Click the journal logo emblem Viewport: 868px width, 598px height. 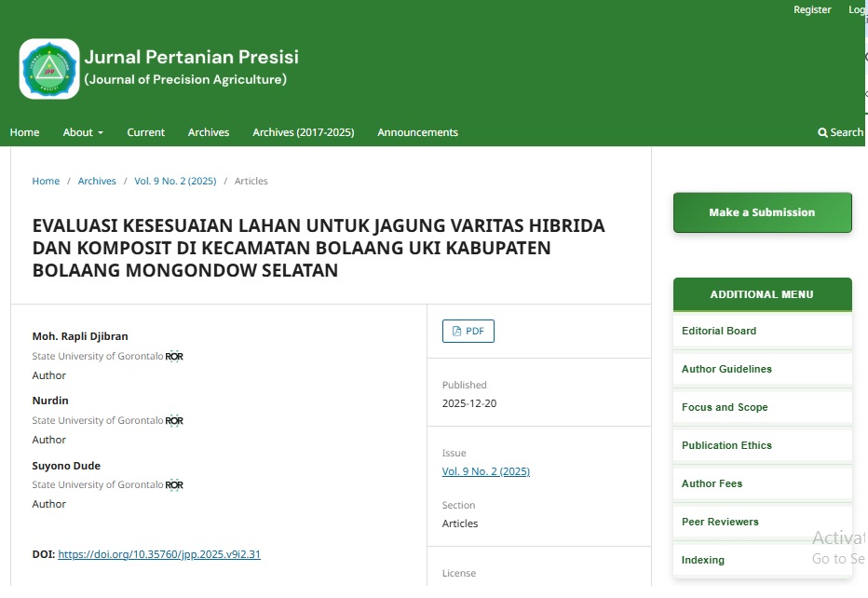click(x=49, y=69)
